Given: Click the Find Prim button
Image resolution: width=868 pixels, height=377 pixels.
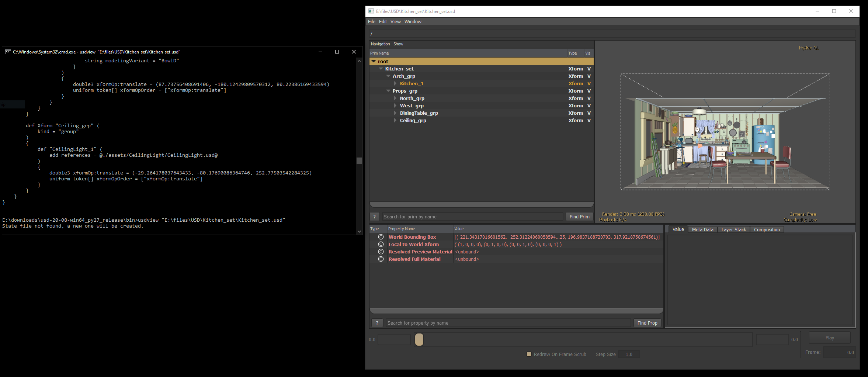Looking at the screenshot, I should 579,217.
